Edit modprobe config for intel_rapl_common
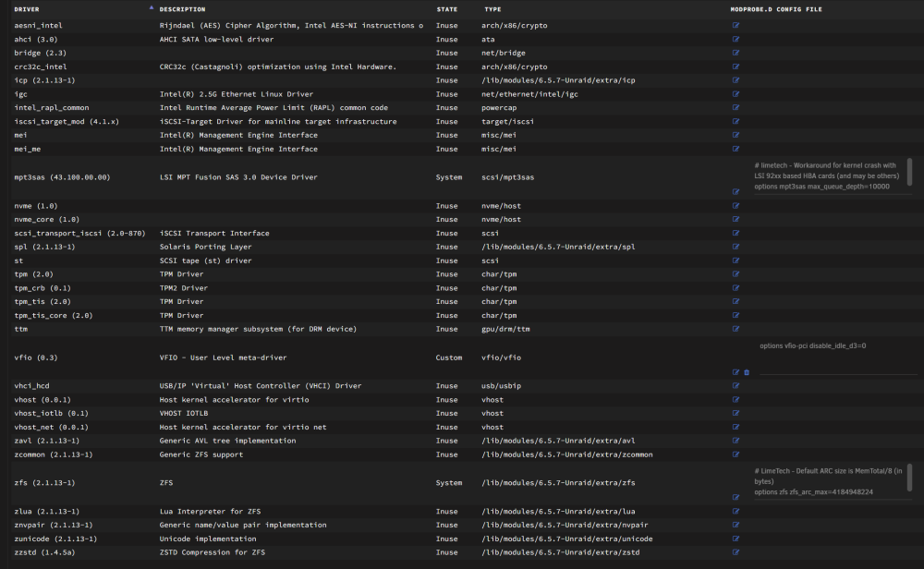 [736, 107]
